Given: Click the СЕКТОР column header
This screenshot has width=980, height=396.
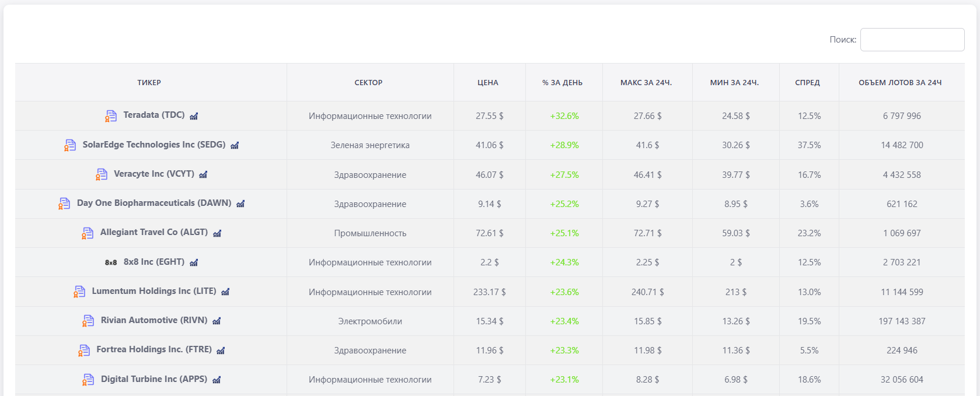Looking at the screenshot, I should click(x=368, y=83).
